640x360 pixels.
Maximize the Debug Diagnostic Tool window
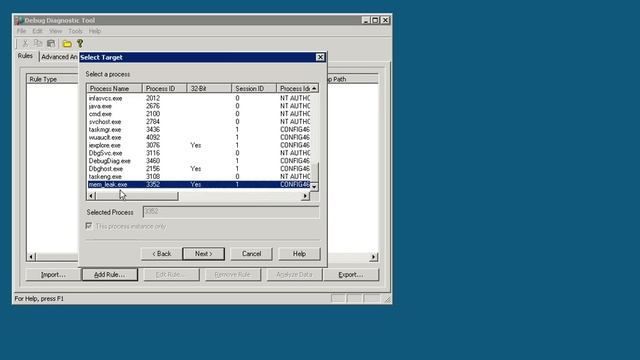[x=375, y=20]
